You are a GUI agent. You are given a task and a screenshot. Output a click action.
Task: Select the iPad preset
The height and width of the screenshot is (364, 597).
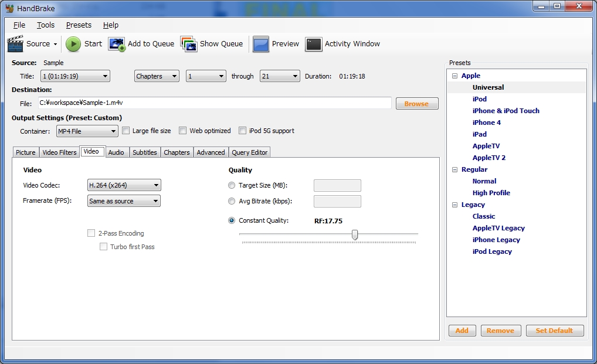pos(479,134)
